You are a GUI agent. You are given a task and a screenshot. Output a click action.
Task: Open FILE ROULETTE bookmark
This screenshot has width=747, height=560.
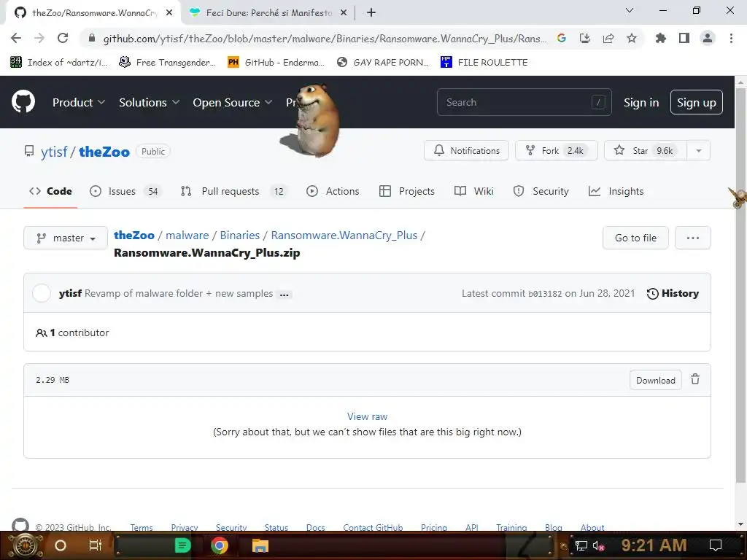[x=484, y=62]
